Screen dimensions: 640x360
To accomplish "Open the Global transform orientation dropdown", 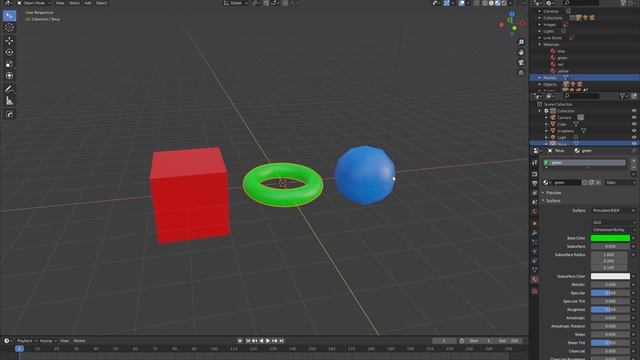I will pos(236,3).
